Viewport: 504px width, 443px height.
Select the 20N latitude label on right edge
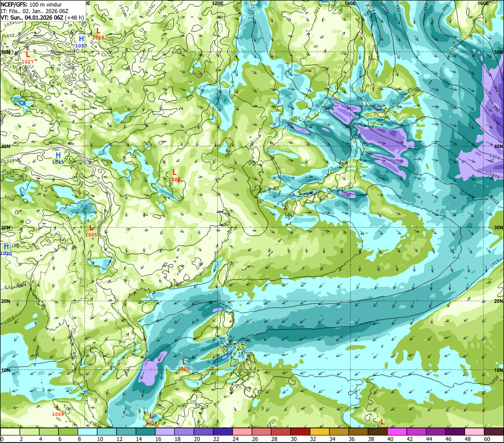498,301
